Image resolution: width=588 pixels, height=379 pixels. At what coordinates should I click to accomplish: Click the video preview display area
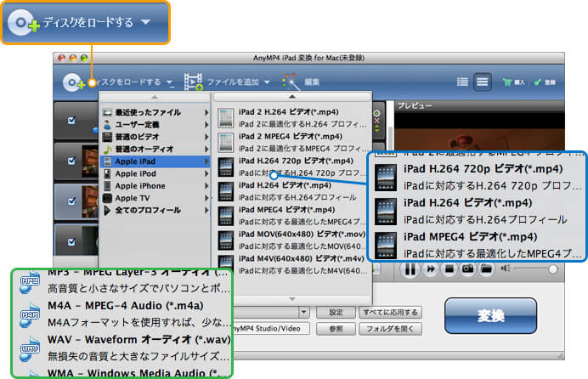[x=479, y=131]
